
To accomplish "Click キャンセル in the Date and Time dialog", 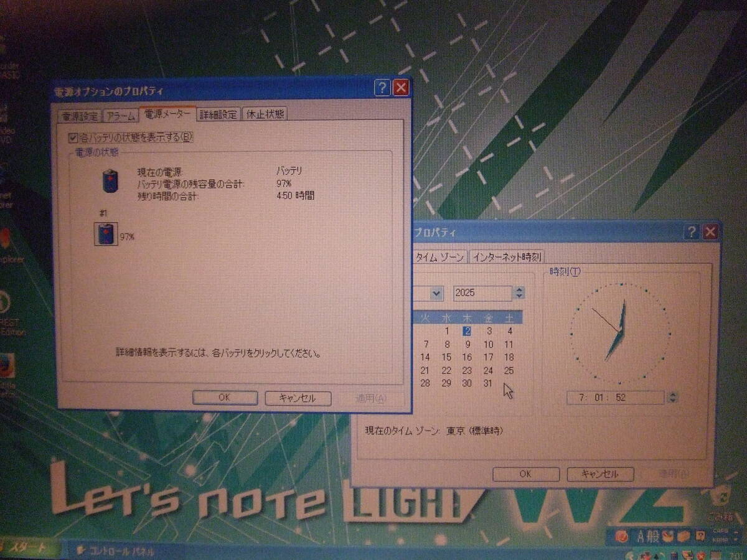I will pos(600,474).
